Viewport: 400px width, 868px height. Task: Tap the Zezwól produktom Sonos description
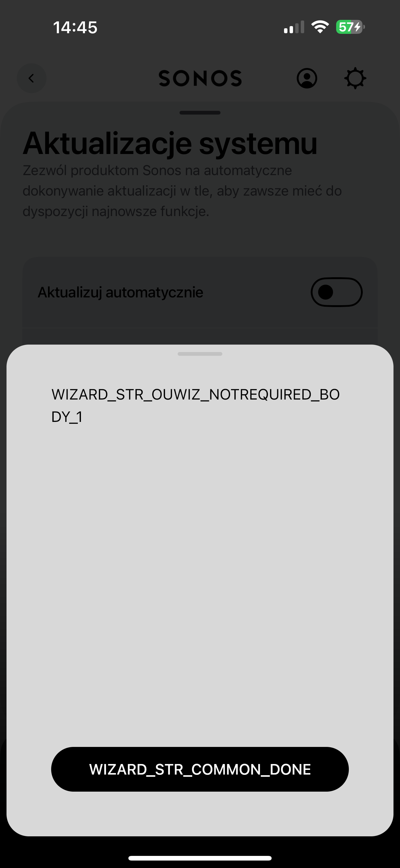click(182, 191)
